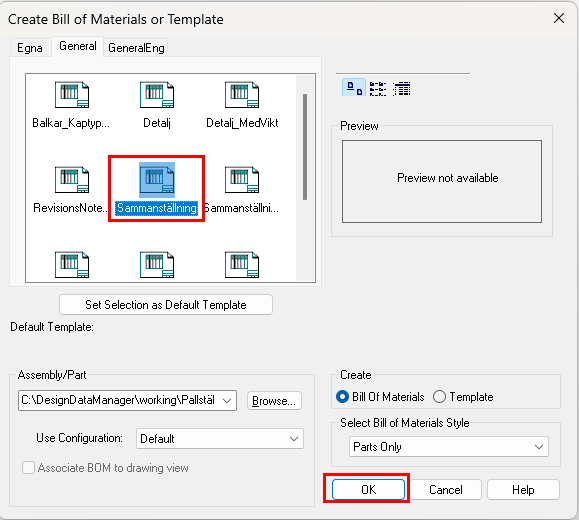
Task: Toggle Associate BOM to drawing view checkbox
Action: click(x=28, y=468)
